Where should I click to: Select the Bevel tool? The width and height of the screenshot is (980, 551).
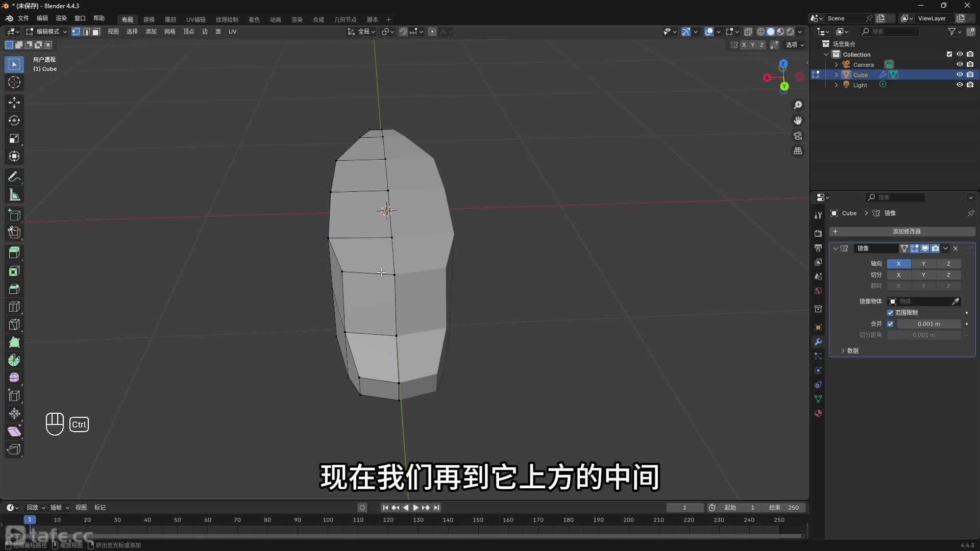click(x=14, y=289)
